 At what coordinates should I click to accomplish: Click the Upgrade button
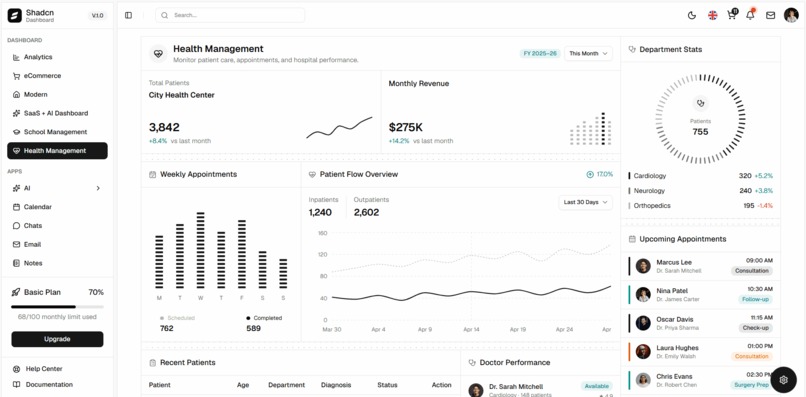coord(57,339)
